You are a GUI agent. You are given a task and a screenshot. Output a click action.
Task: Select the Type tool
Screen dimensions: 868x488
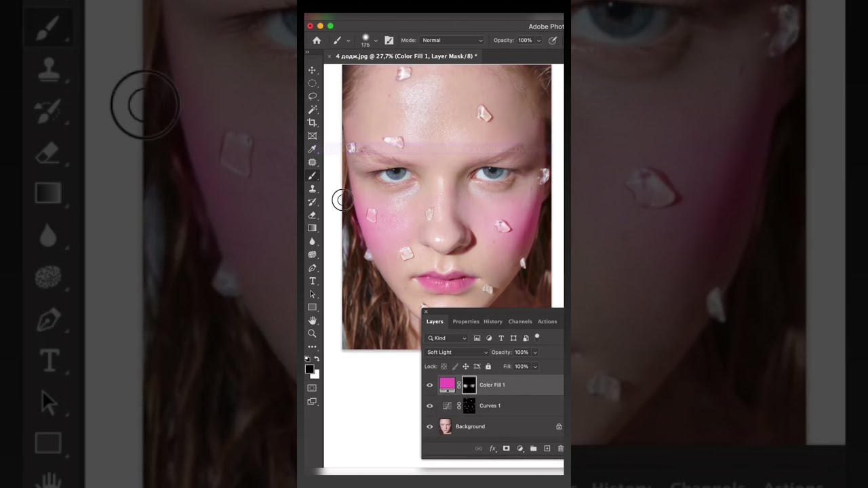point(313,281)
